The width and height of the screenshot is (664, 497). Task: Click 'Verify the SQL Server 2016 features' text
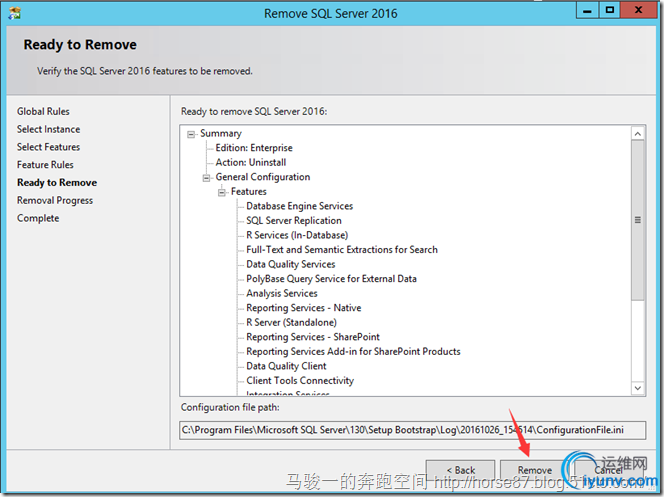point(144,71)
